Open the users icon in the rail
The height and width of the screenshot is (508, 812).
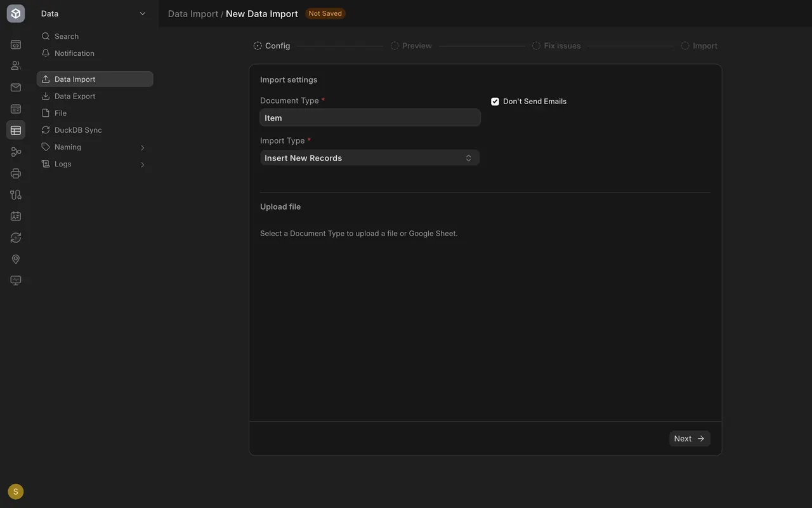coord(16,65)
